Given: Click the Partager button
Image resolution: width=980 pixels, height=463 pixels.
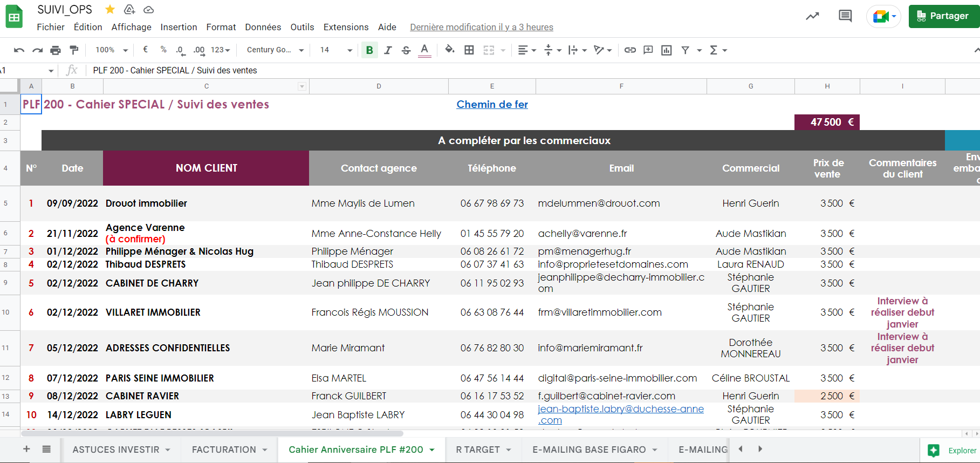Looking at the screenshot, I should (x=943, y=16).
